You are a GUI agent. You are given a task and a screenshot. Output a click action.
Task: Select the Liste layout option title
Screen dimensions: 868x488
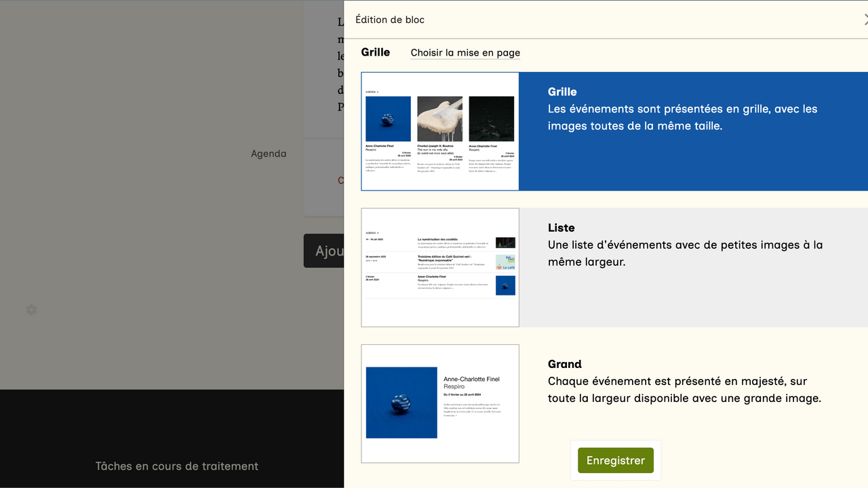561,228
